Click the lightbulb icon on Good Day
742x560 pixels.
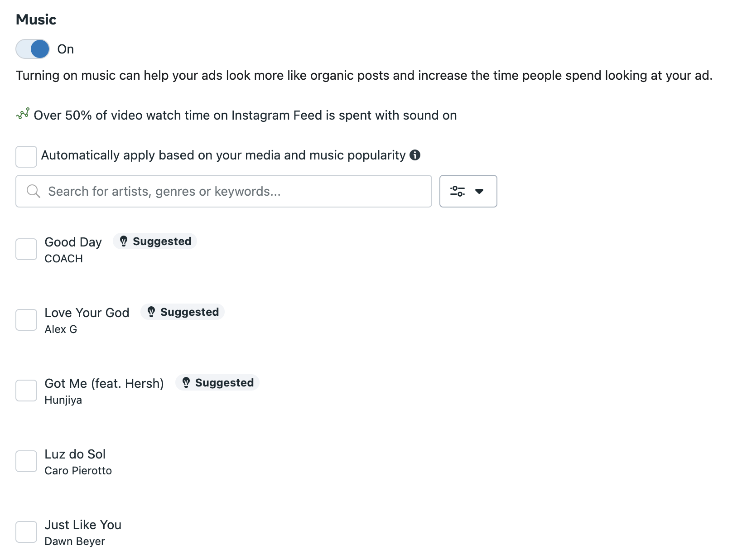[x=123, y=241]
